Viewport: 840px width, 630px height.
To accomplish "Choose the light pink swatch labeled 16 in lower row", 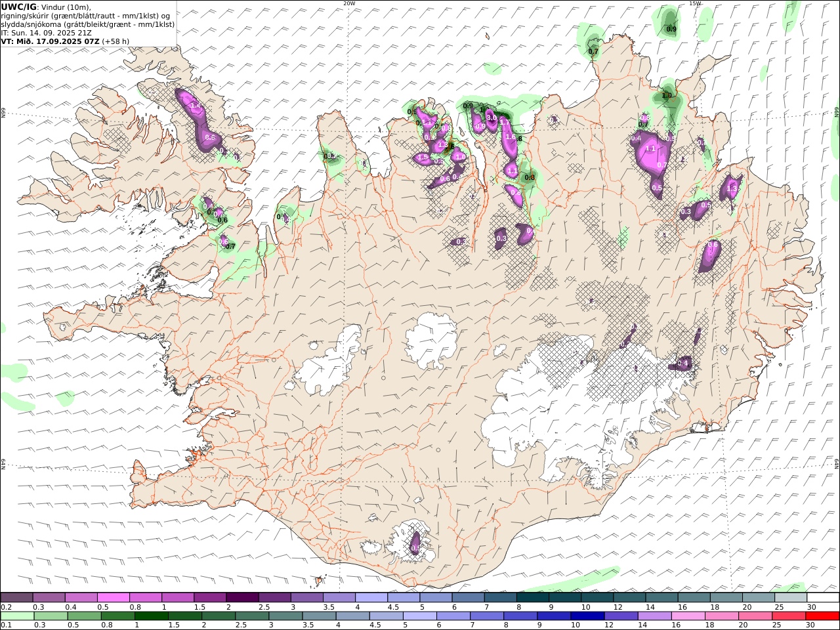I will tap(688, 616).
